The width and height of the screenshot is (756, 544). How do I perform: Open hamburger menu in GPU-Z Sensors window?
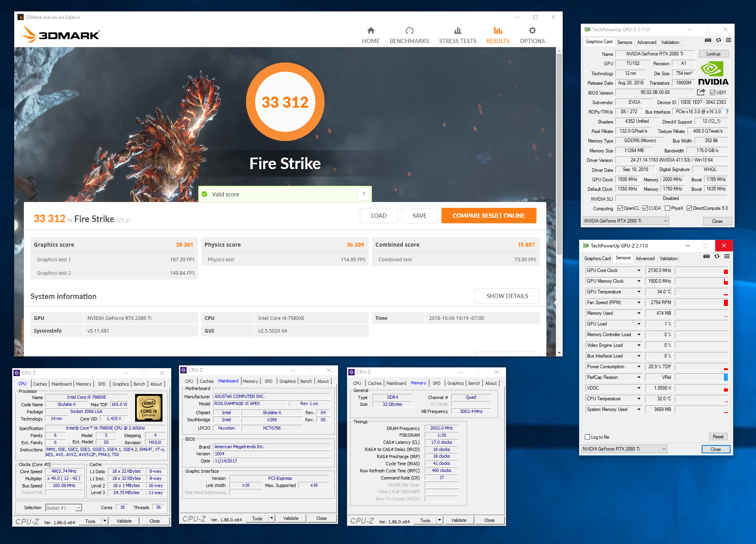coord(727,257)
